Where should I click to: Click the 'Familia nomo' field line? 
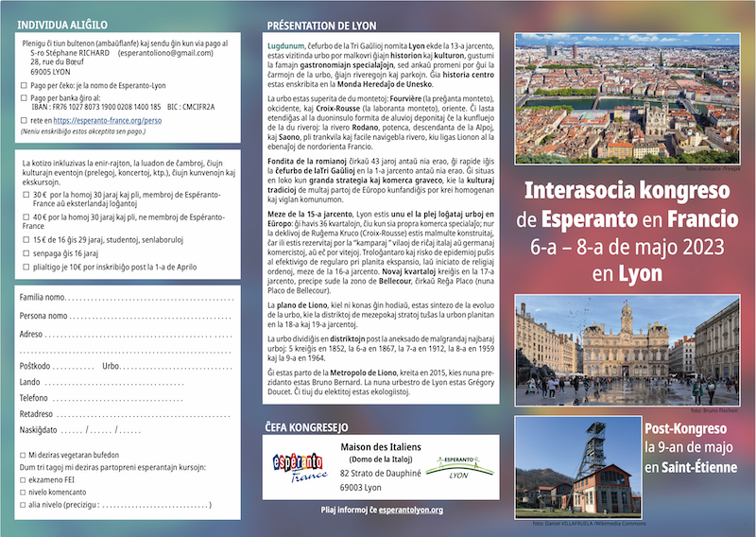pyautogui.click(x=149, y=300)
